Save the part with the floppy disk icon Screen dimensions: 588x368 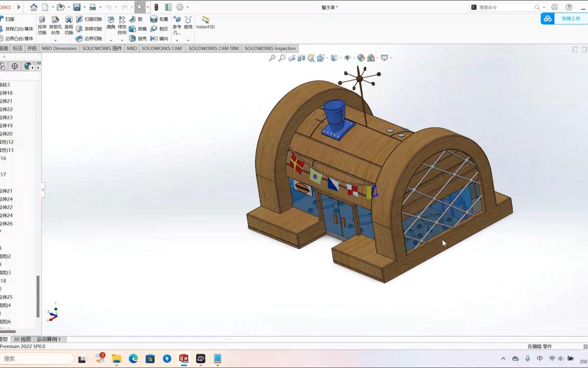(77, 7)
